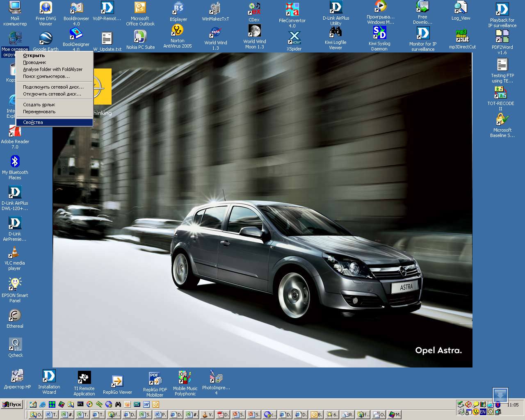Select Analyse folder with FoldAlyzer

52,69
